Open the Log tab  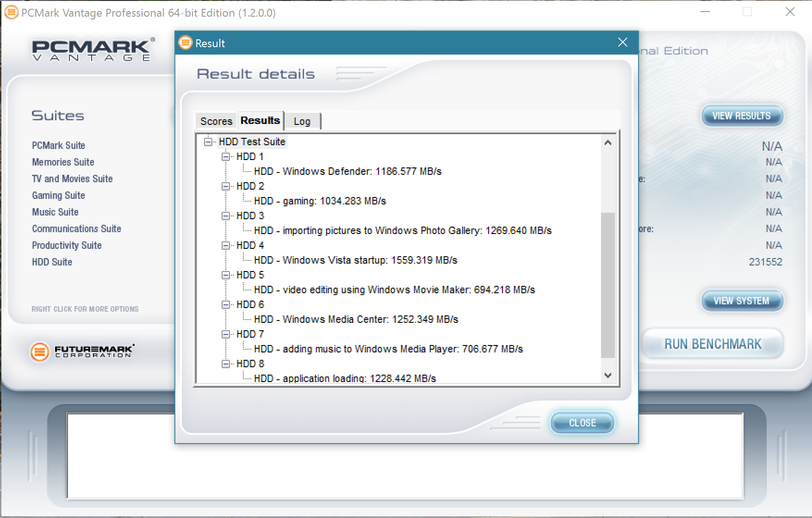[x=302, y=121]
